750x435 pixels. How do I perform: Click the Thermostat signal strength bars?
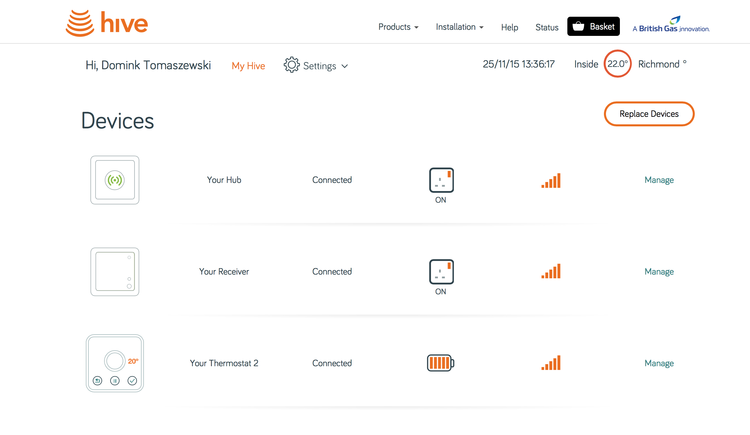point(551,363)
